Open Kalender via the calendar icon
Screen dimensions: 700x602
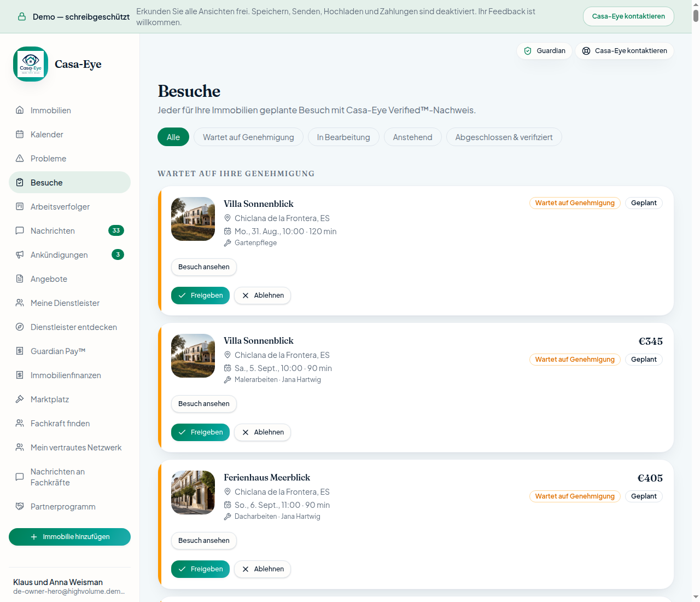pyautogui.click(x=20, y=134)
